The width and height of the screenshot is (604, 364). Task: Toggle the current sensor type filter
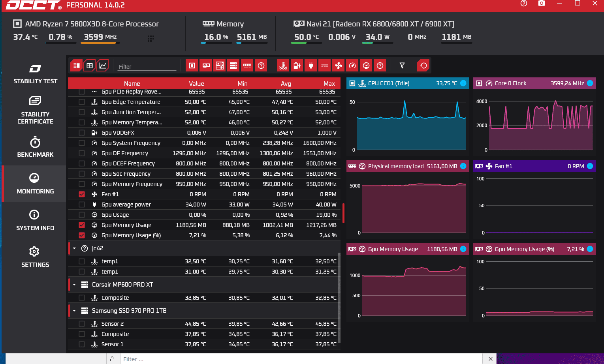325,66
